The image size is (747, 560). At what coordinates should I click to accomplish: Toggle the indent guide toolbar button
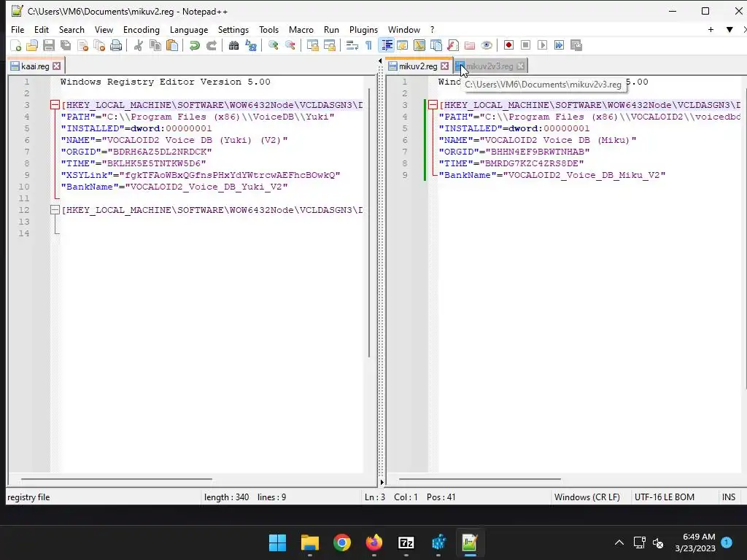387,45
